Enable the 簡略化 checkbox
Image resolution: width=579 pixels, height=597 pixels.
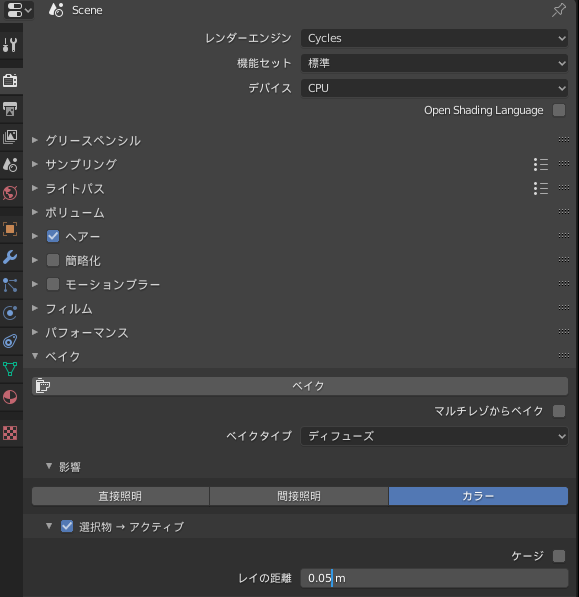pyautogui.click(x=53, y=260)
